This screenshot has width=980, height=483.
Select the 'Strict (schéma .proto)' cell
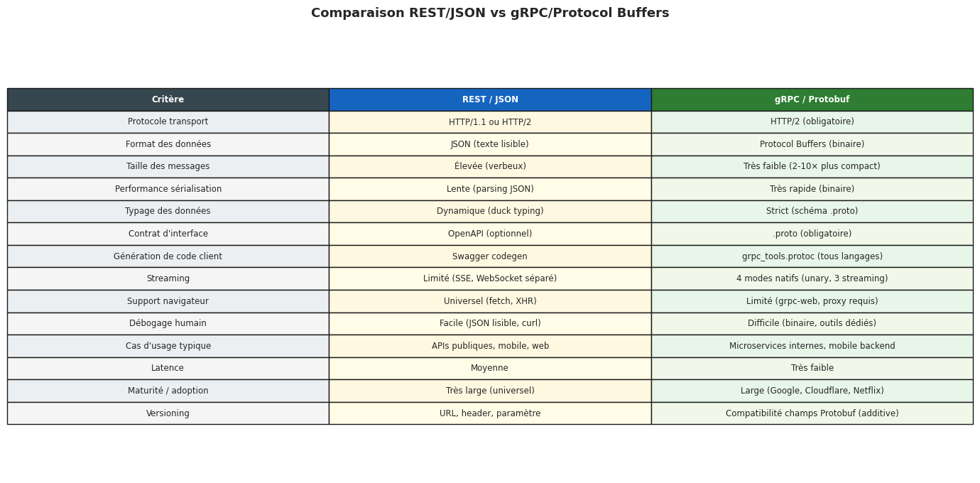tap(812, 212)
